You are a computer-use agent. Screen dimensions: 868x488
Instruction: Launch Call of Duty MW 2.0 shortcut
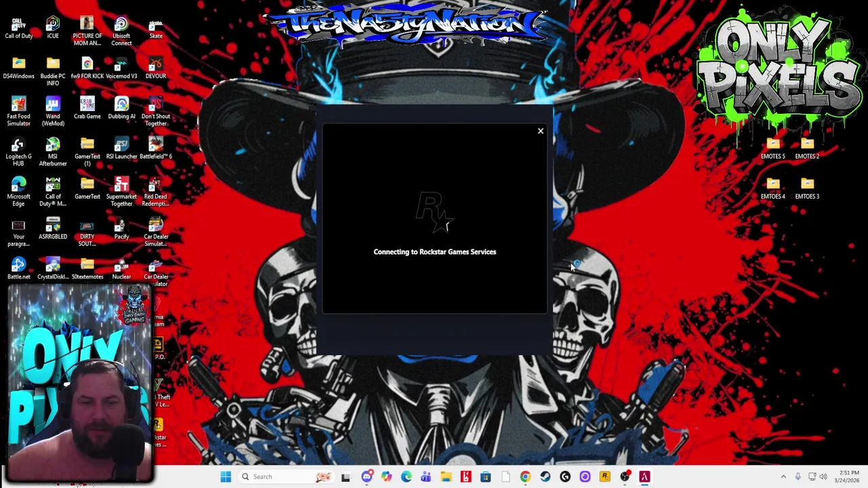tap(53, 192)
